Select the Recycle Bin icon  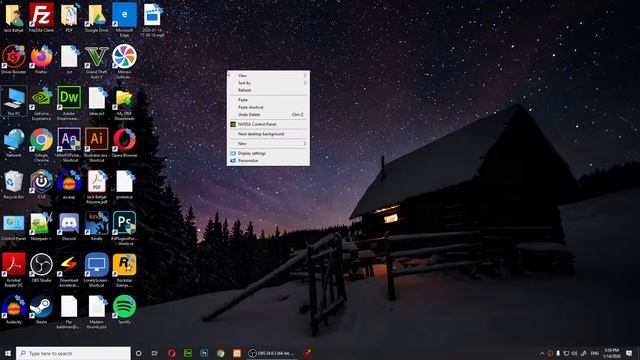[14, 184]
